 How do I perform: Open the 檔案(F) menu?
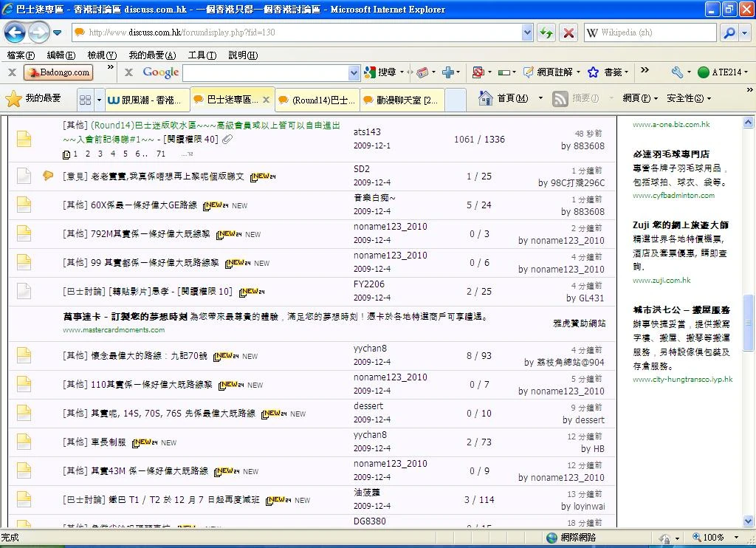(x=21, y=55)
